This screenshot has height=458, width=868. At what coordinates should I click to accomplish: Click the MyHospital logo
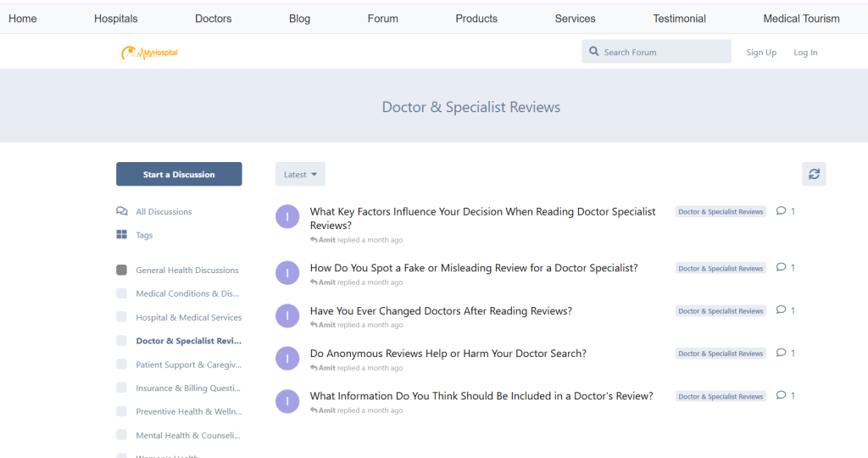[149, 53]
